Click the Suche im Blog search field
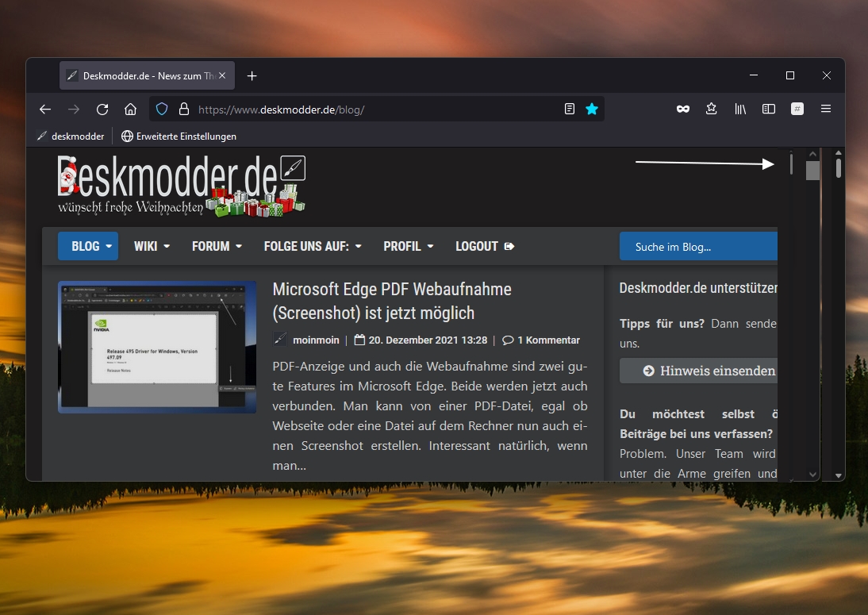Image resolution: width=868 pixels, height=615 pixels. [698, 246]
